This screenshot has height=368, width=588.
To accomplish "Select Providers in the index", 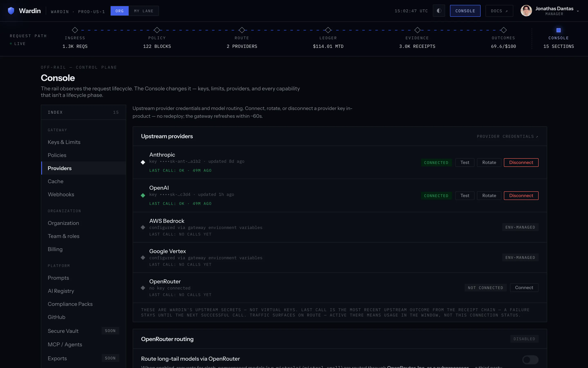I will (x=84, y=168).
